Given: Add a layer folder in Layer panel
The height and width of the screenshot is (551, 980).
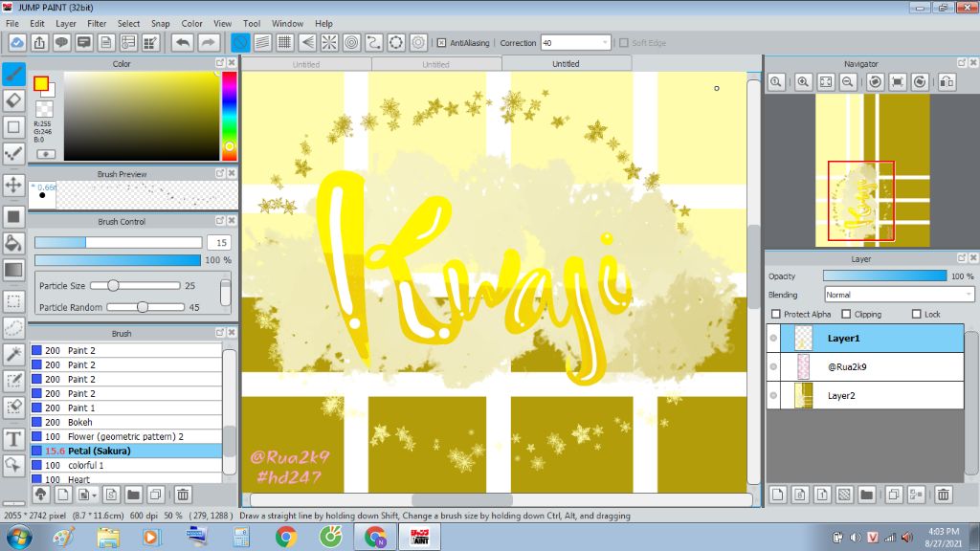Looking at the screenshot, I should 866,495.
